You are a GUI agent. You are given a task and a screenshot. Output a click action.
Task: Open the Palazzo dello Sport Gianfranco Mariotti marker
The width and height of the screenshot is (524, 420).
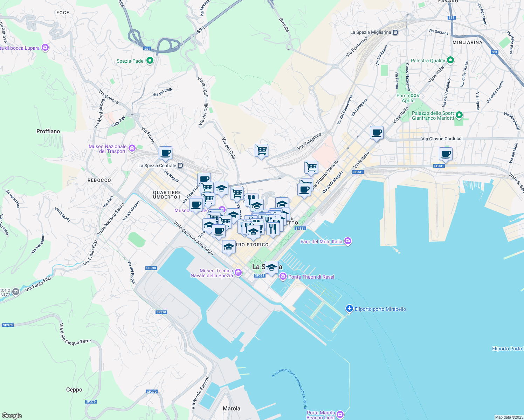click(x=459, y=115)
